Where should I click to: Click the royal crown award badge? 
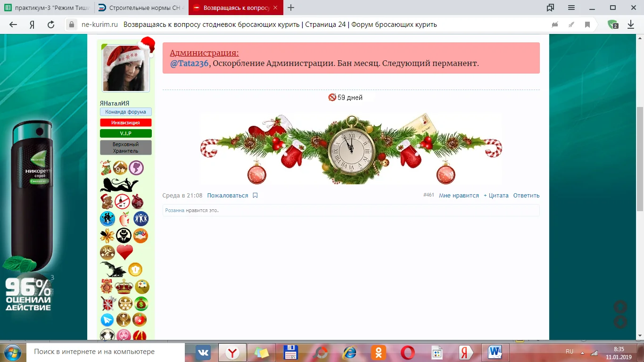point(124,287)
